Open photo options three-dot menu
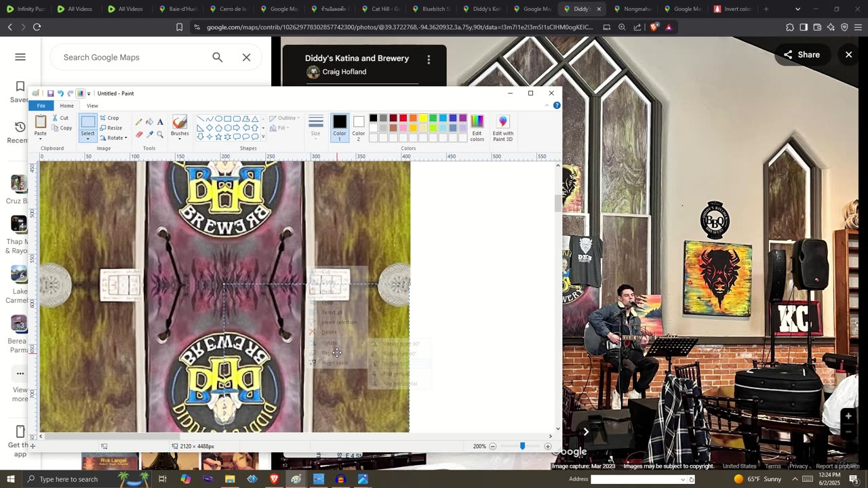Image resolution: width=868 pixels, height=488 pixels. (x=429, y=60)
